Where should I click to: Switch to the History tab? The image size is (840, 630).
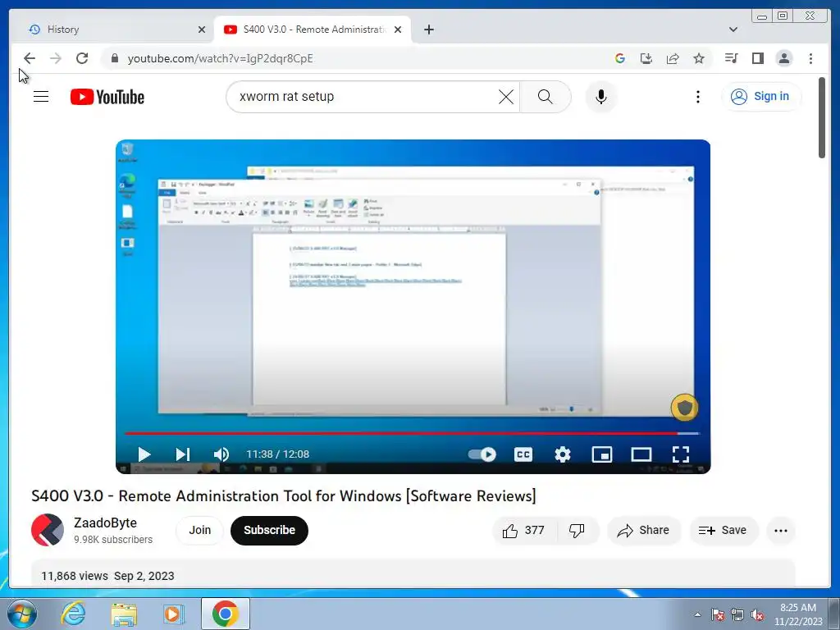[x=112, y=30]
